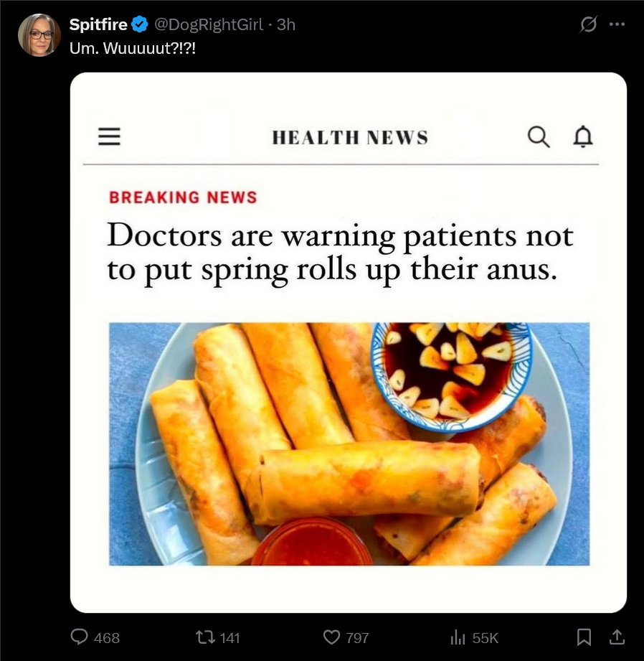Screen dimensions: 644x661
Task: Click the Spitfire display name
Action: point(98,24)
